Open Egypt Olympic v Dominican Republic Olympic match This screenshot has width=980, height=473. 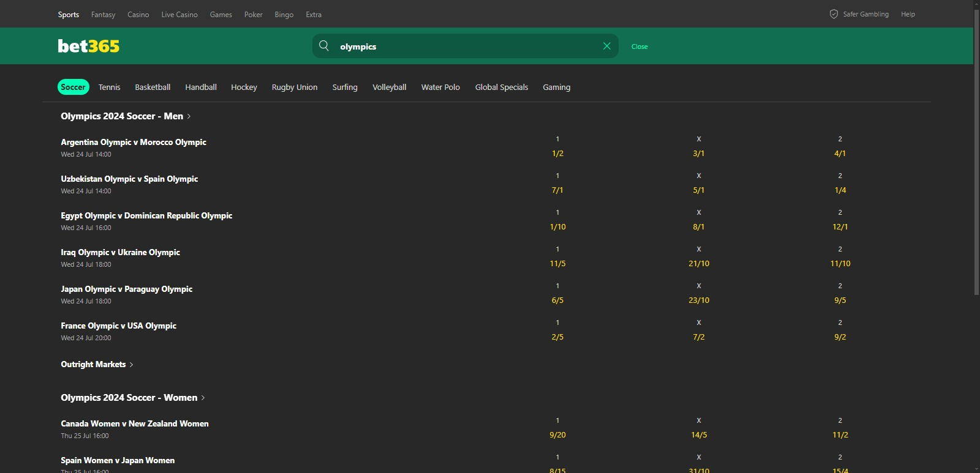146,215
